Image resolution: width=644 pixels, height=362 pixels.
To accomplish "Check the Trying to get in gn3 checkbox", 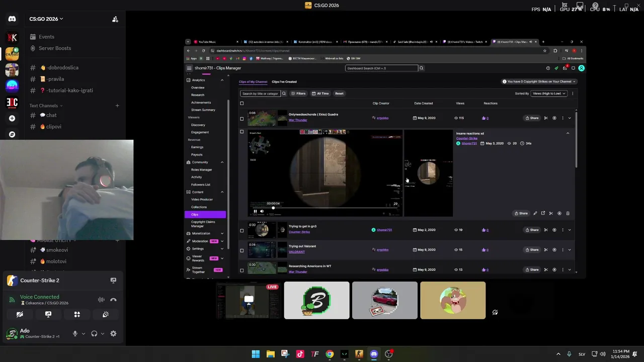I will tap(242, 231).
